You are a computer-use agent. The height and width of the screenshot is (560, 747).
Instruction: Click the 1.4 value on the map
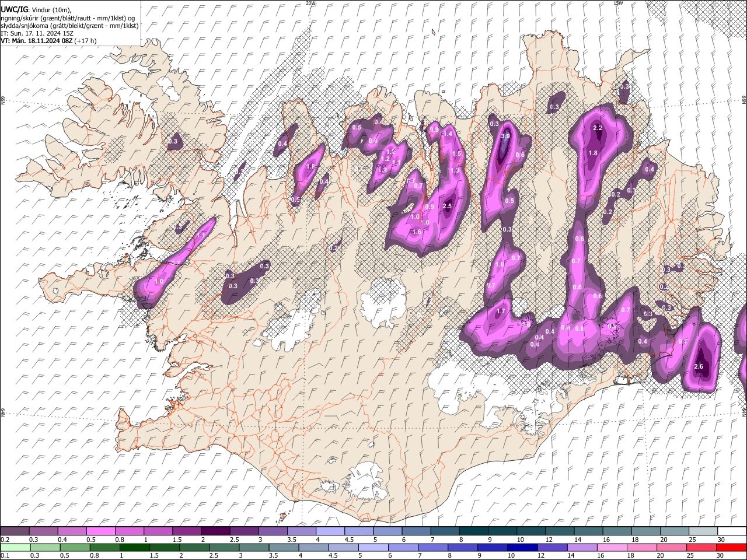click(448, 134)
